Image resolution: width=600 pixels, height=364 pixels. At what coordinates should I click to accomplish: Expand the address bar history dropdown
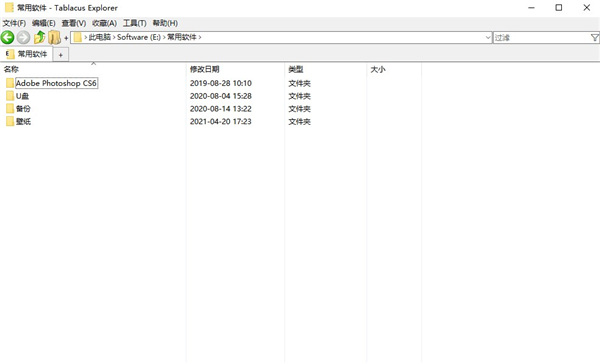click(488, 38)
